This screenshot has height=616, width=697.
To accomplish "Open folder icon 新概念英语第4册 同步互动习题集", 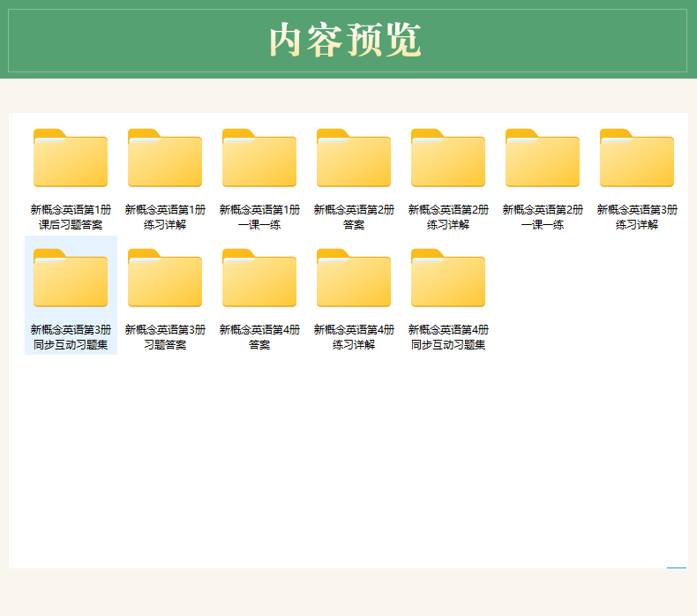I will [x=448, y=278].
